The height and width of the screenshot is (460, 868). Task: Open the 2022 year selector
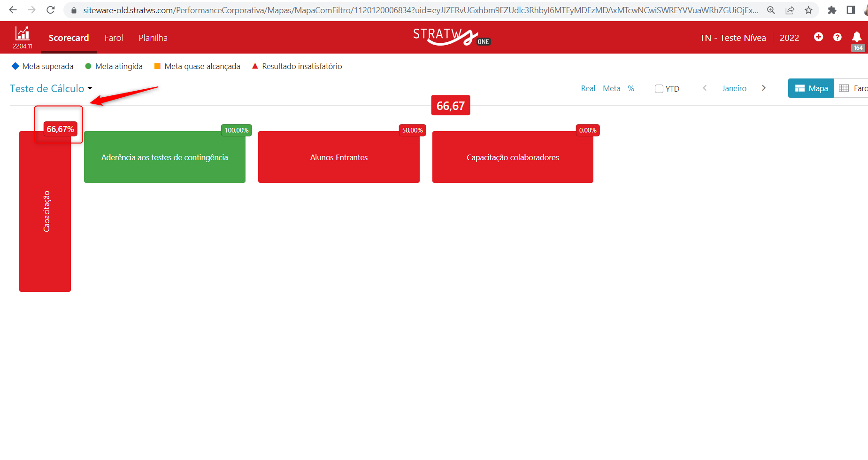[x=789, y=38]
